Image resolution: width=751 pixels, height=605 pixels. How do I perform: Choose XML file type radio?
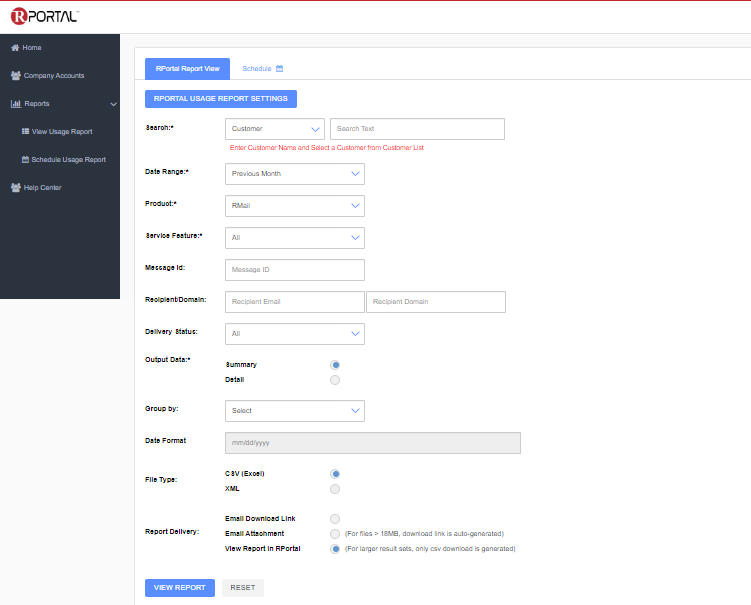(335, 489)
